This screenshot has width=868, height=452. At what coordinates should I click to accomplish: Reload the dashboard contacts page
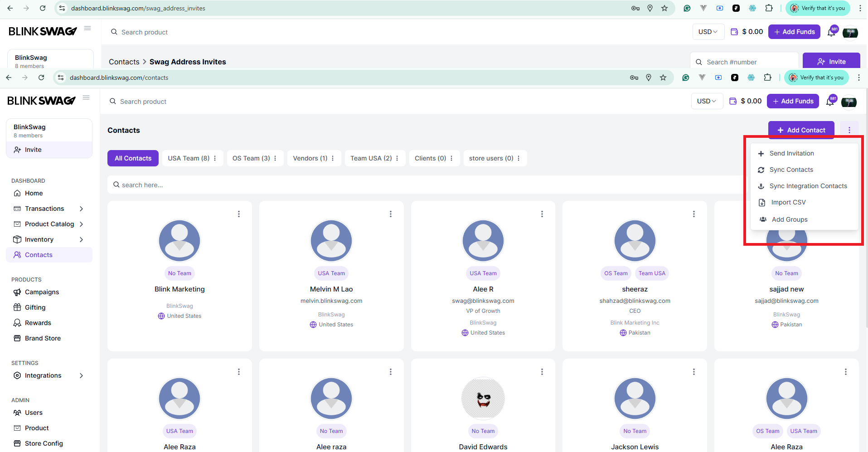(41, 78)
